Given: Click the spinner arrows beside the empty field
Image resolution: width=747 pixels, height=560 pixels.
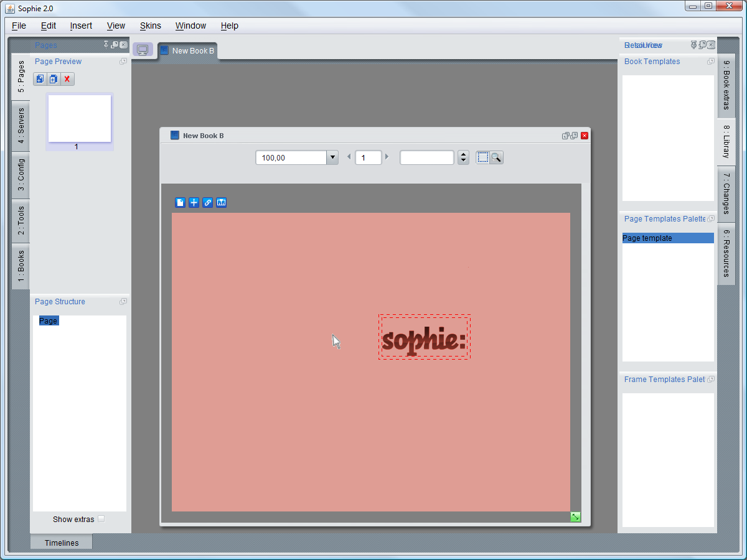Looking at the screenshot, I should click(x=463, y=157).
